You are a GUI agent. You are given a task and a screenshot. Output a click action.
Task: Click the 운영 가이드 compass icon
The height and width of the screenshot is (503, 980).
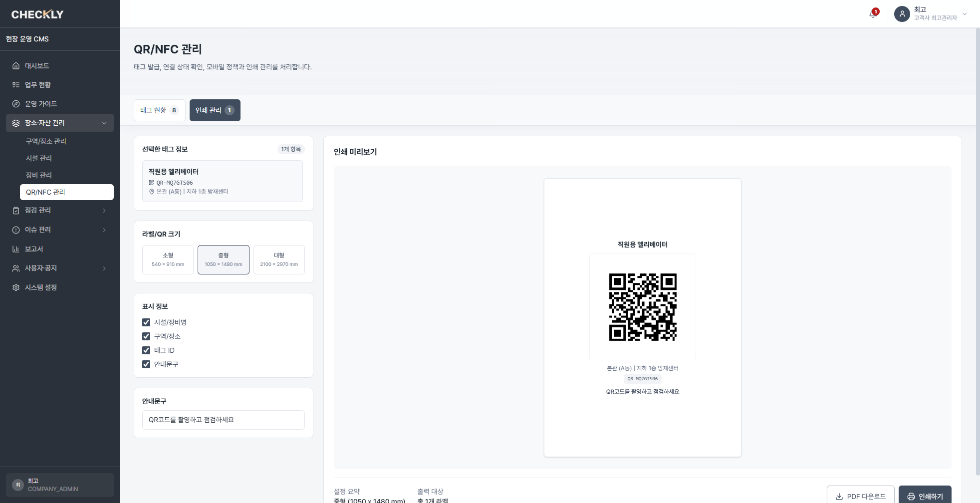(16, 104)
